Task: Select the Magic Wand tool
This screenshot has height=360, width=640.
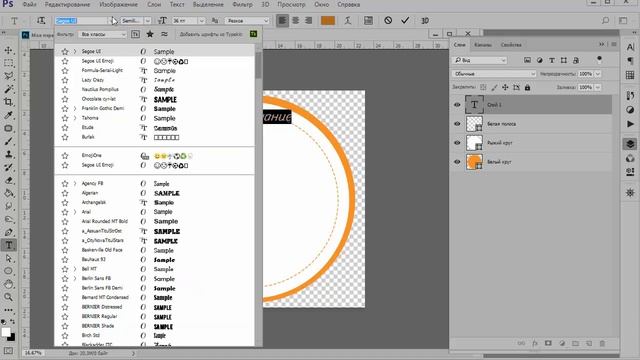Action: pyautogui.click(x=8, y=89)
